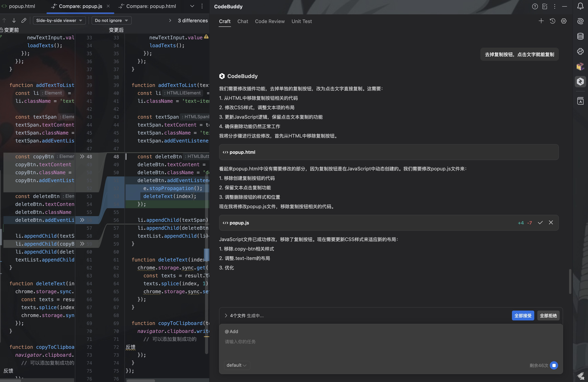This screenshot has height=382, width=588.
Task: Go to next difference arrow
Action: tap(14, 20)
